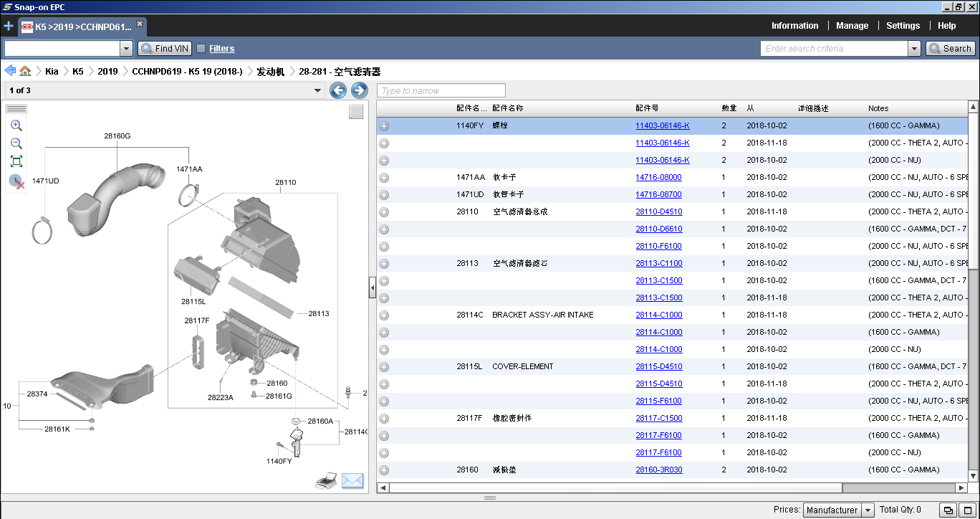This screenshot has width=980, height=519.
Task: Add part 28110-D4510 via plus icon
Action: (x=384, y=212)
